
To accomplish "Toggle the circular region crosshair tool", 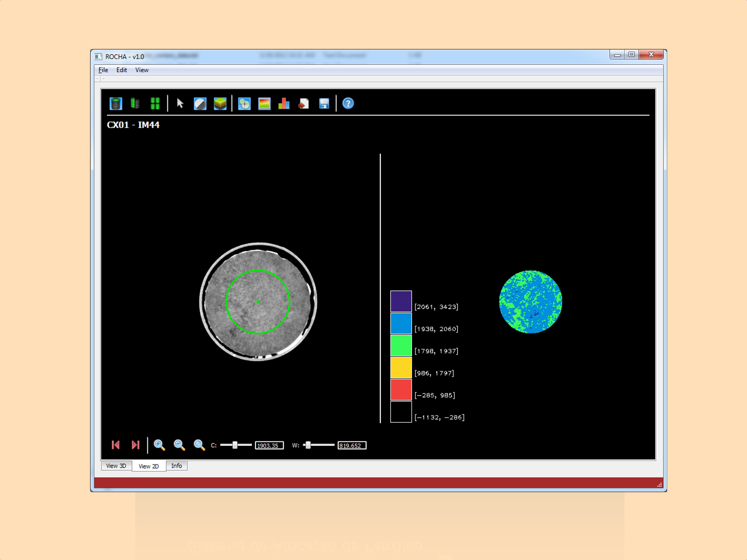I will click(244, 104).
